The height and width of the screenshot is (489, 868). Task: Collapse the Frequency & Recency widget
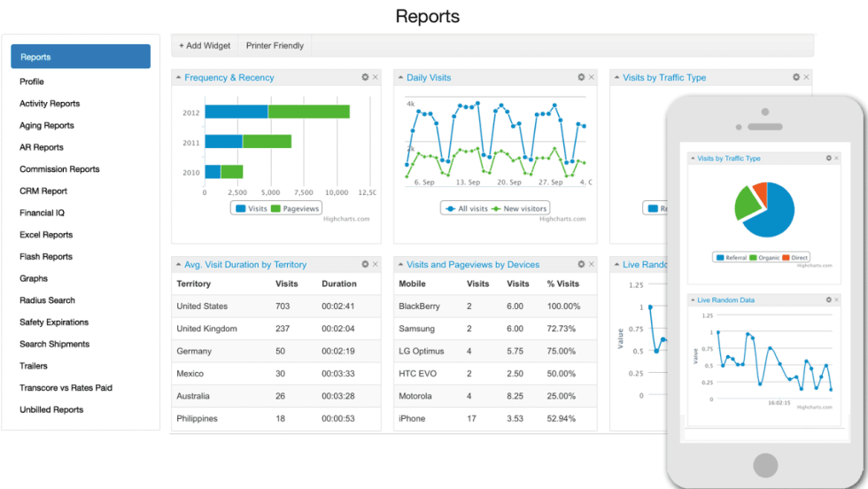pyautogui.click(x=178, y=78)
